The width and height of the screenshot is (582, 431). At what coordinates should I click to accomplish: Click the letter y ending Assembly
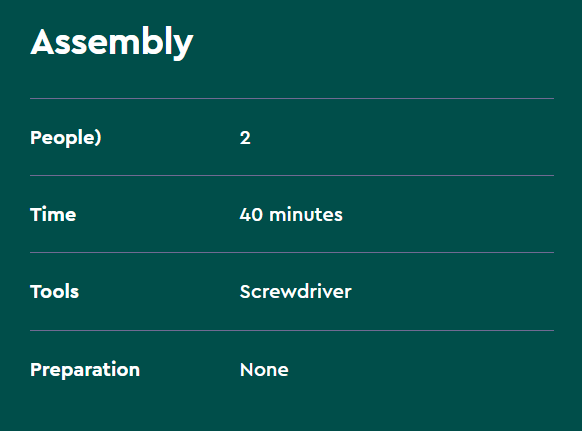tap(183, 46)
